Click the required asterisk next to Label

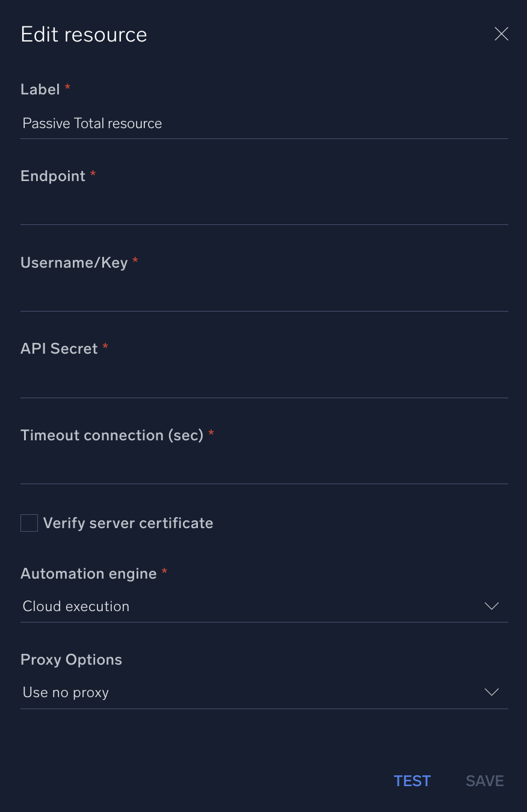pyautogui.click(x=67, y=87)
